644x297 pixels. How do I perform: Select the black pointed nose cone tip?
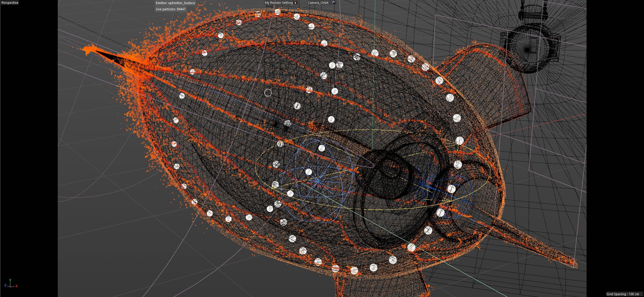pos(109,57)
